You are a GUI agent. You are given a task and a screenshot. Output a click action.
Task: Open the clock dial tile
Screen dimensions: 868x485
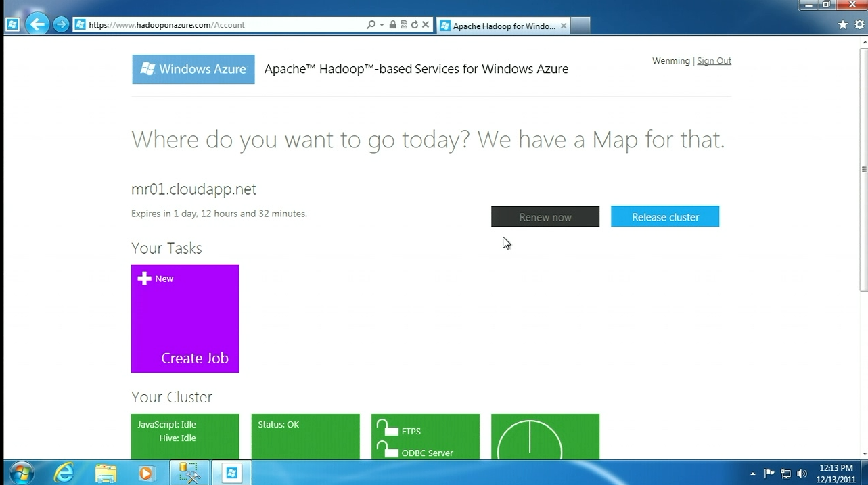click(545, 436)
